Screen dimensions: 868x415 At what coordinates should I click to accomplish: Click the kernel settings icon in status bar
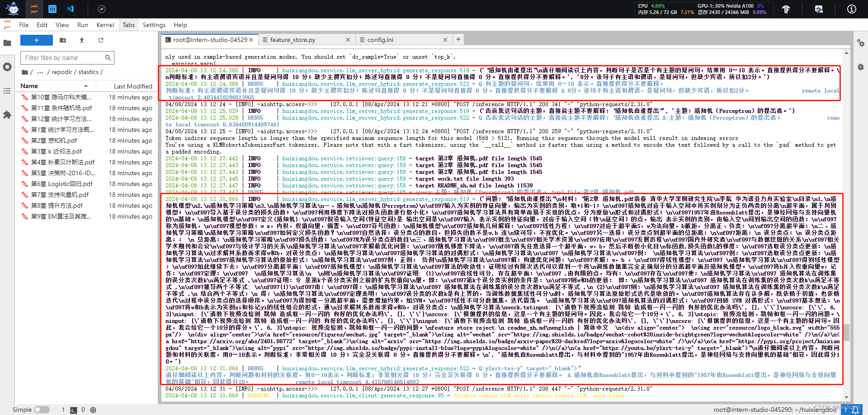tap(93, 410)
